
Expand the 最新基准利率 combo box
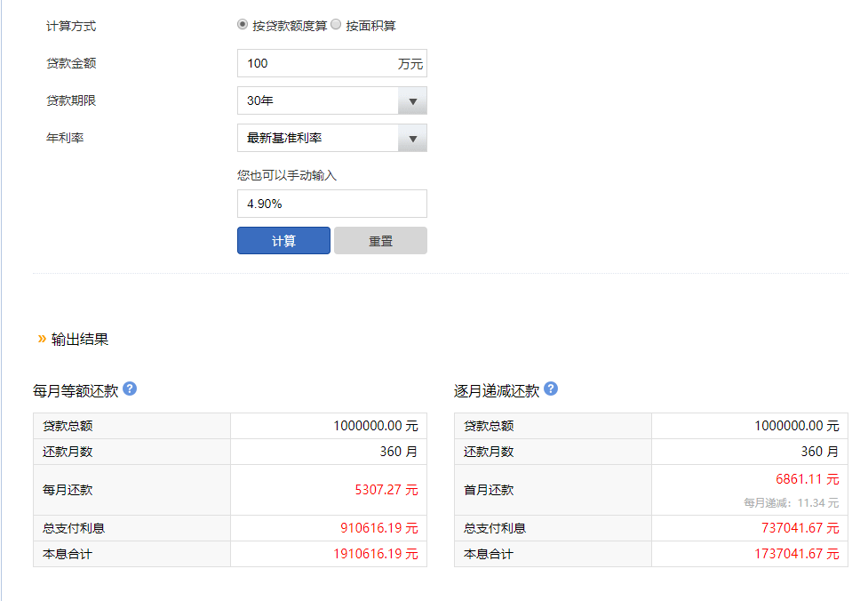point(332,138)
